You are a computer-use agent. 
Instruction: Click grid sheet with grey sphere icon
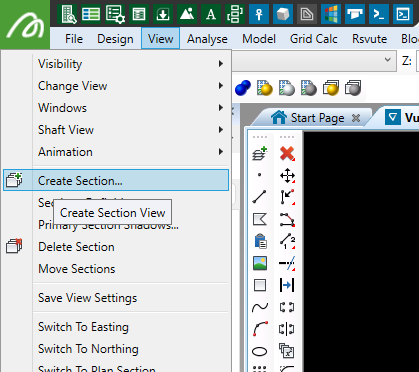pyautogui.click(x=309, y=88)
